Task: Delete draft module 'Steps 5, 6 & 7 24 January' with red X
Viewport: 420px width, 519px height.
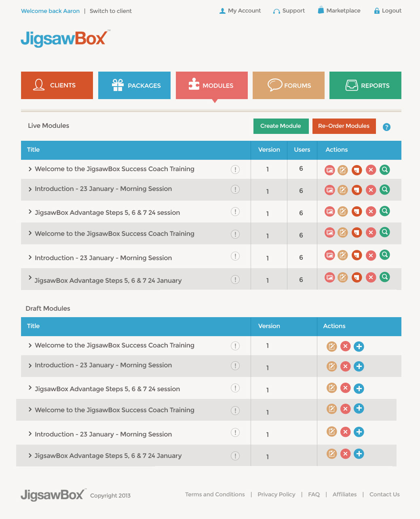Action: tap(345, 454)
